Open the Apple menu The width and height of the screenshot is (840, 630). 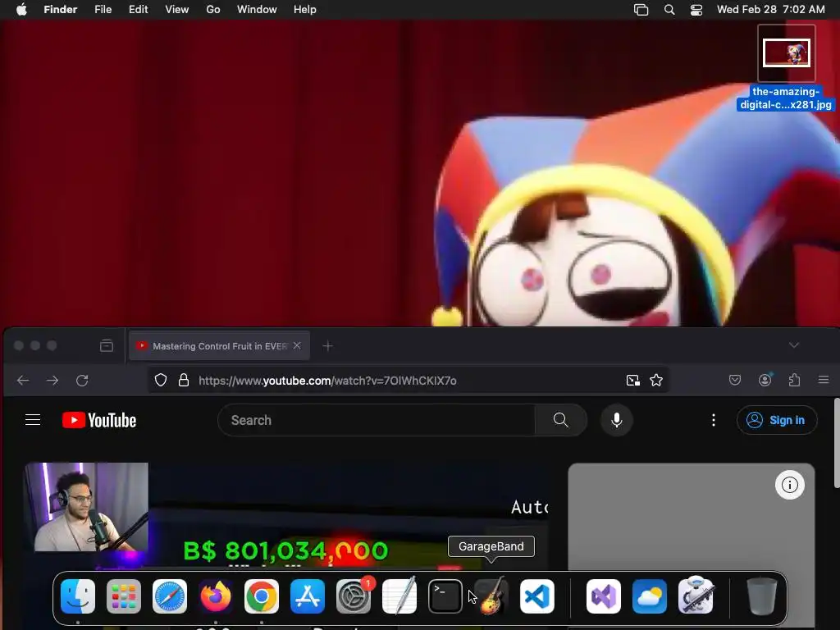[21, 10]
